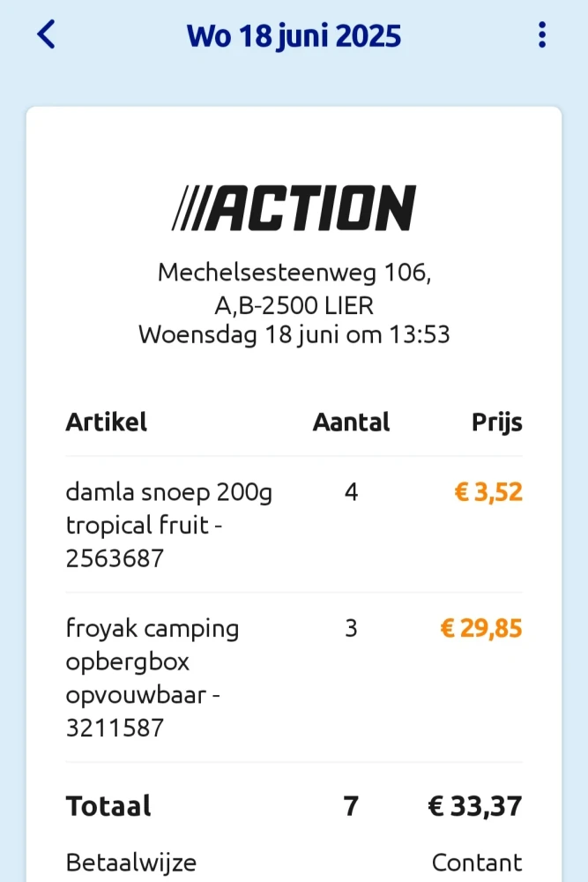Tap the purchase time 'Woensdag 18 juni om 13:53'
The height and width of the screenshot is (882, 588).
click(294, 335)
